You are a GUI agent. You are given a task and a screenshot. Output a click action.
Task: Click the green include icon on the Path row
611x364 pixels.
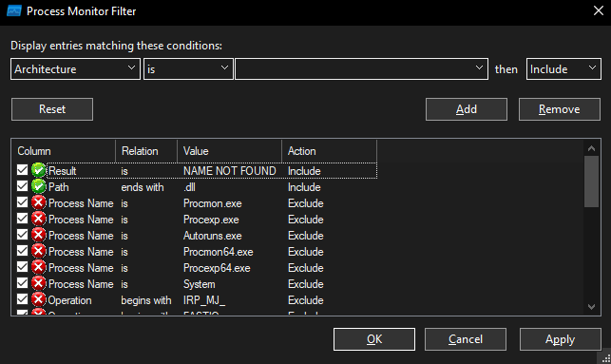pos(39,186)
